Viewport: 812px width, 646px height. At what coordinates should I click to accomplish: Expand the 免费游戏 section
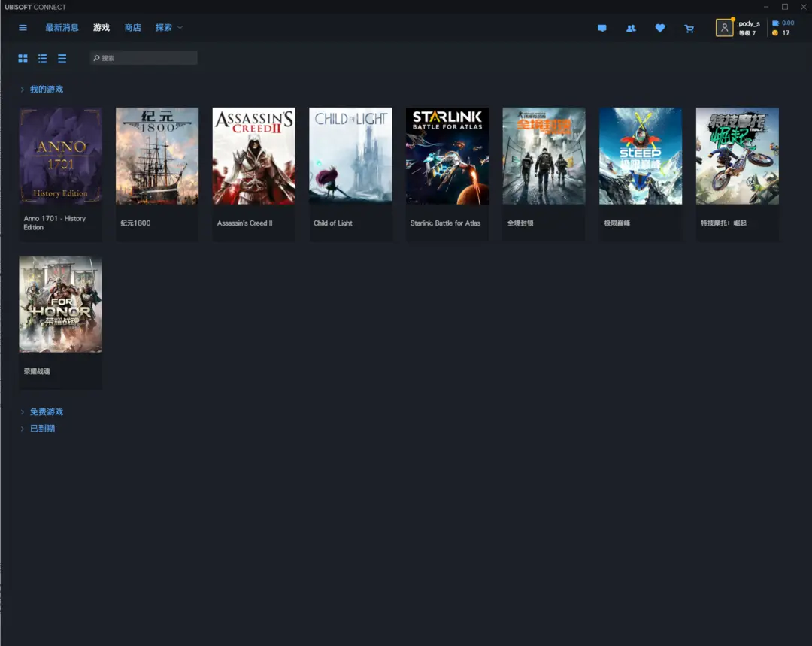(x=41, y=412)
